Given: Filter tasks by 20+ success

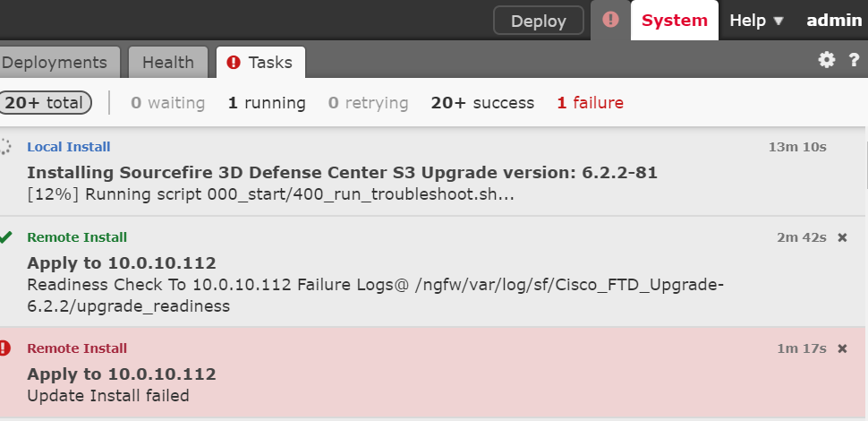Looking at the screenshot, I should tap(482, 103).
